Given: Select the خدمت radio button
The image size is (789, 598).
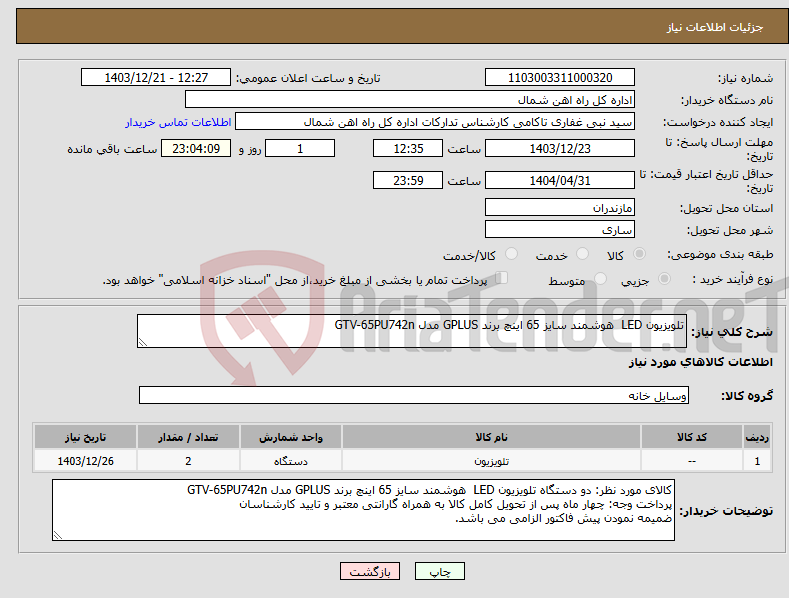Looking at the screenshot, I should pyautogui.click(x=582, y=254).
